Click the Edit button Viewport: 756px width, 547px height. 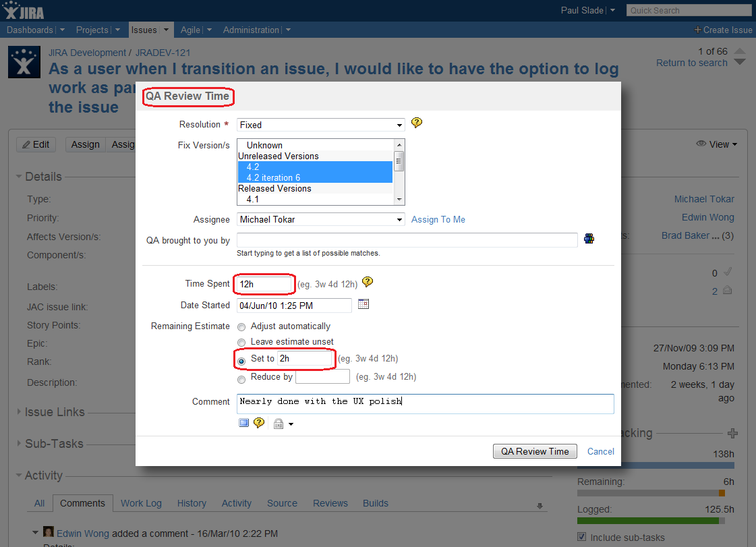click(36, 145)
